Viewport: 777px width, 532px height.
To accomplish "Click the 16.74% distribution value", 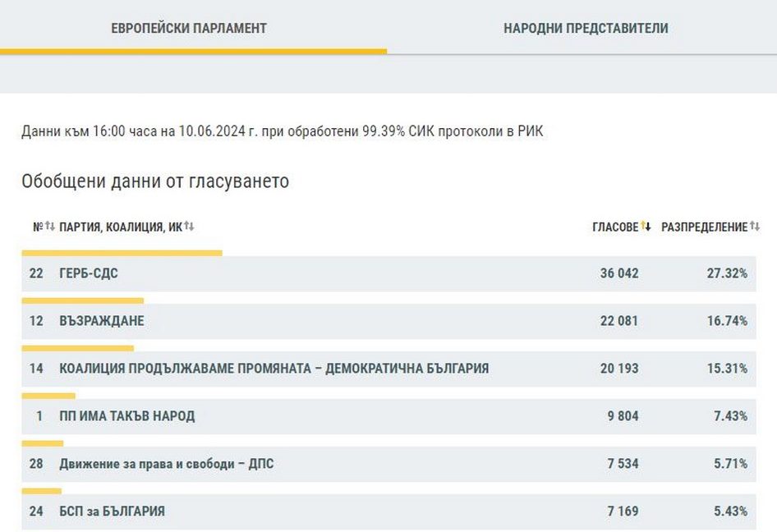I will click(x=727, y=321).
